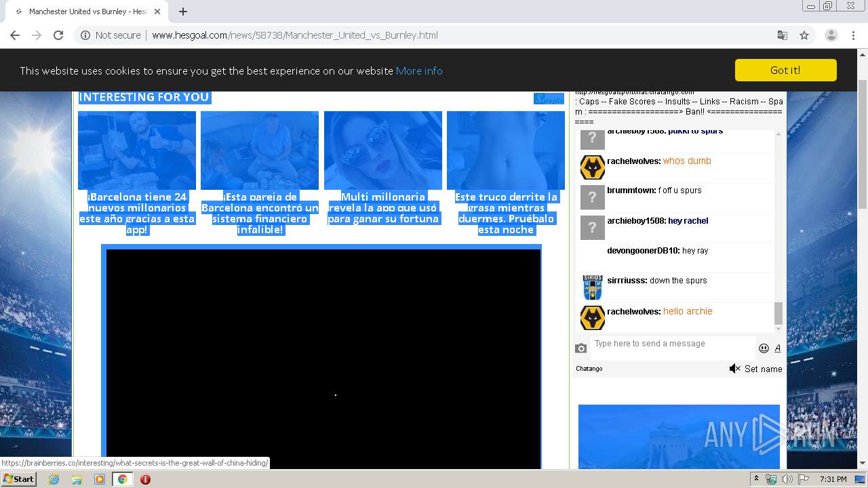
Task: Click brummtown's unknown avatar
Action: tap(593, 197)
